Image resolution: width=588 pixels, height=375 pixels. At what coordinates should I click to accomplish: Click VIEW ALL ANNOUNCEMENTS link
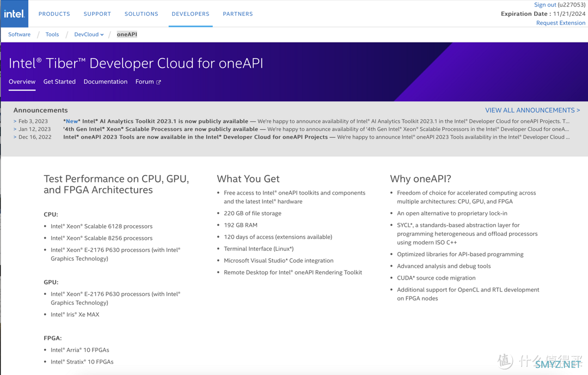(532, 110)
